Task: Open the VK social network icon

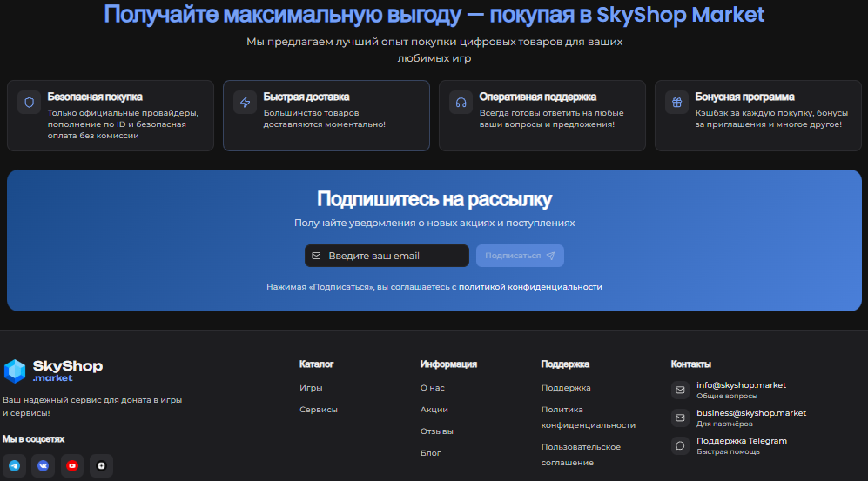Action: (44, 465)
